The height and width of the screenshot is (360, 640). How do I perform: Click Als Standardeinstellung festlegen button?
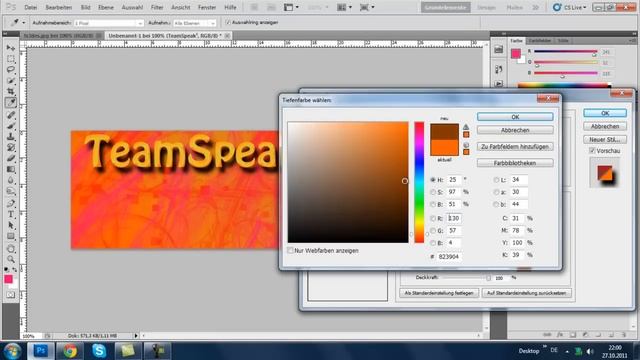coord(439,293)
